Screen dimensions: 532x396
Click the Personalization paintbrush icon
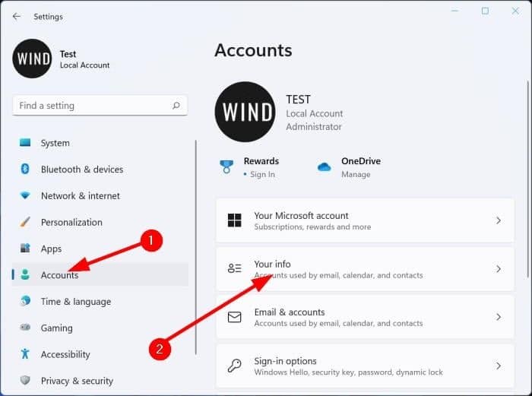click(x=25, y=222)
